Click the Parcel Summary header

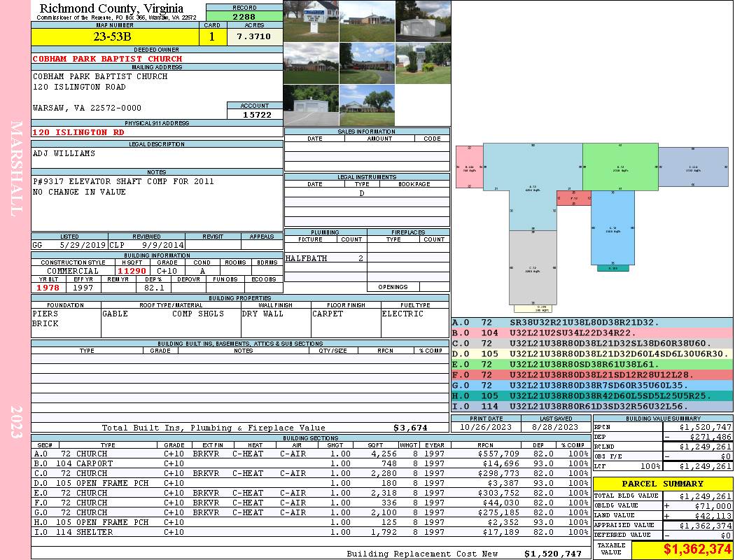pos(663,484)
